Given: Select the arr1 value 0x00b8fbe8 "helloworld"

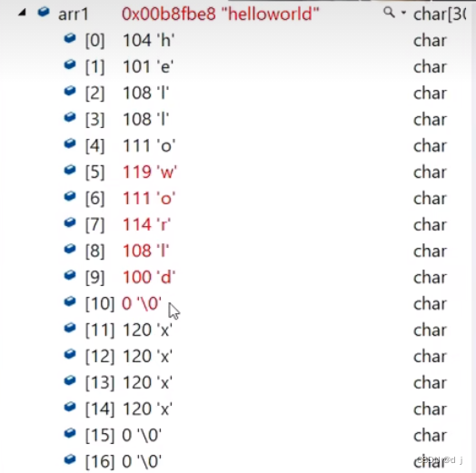Looking at the screenshot, I should [221, 14].
